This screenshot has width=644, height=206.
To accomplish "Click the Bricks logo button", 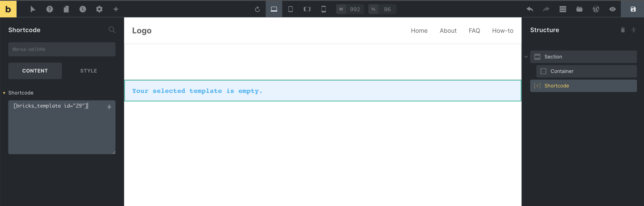I will (x=8, y=9).
